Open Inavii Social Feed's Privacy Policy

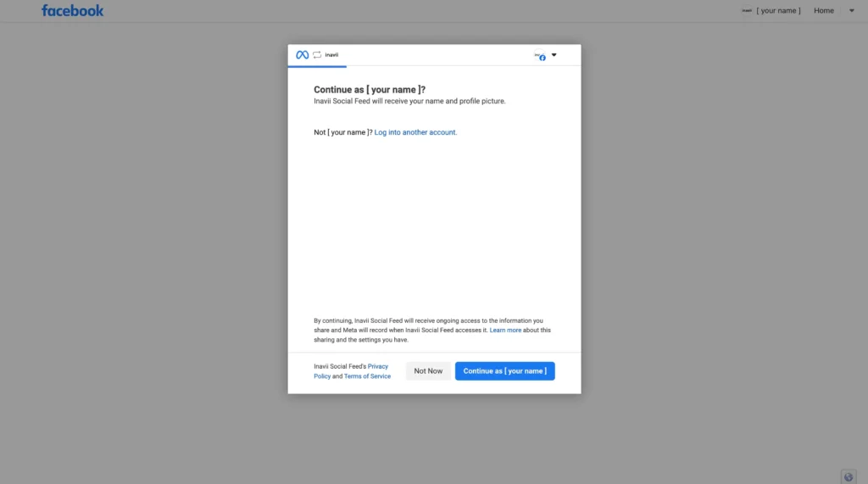pyautogui.click(x=351, y=371)
